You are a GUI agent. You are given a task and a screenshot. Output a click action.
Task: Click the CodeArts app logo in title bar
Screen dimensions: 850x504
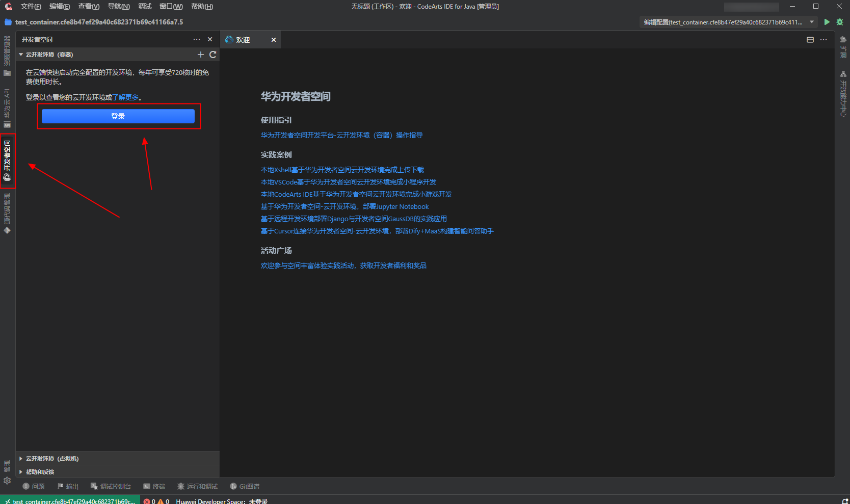[8, 6]
